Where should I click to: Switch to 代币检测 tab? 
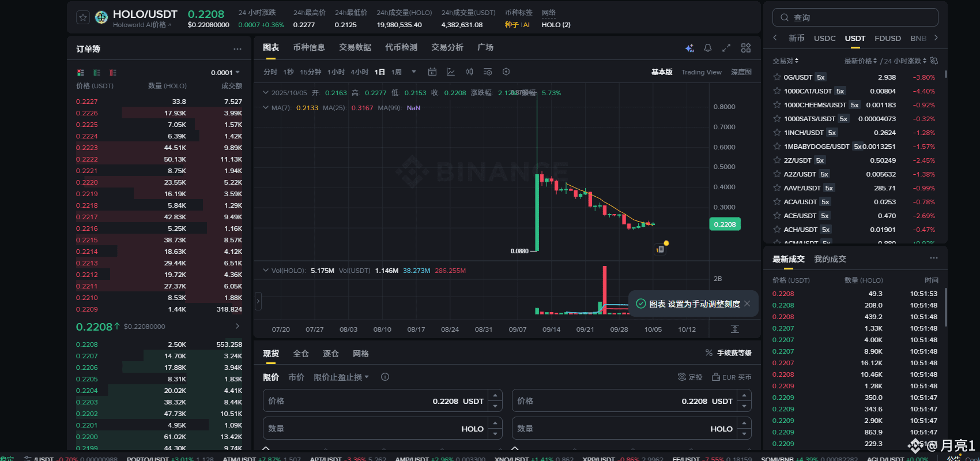401,47
